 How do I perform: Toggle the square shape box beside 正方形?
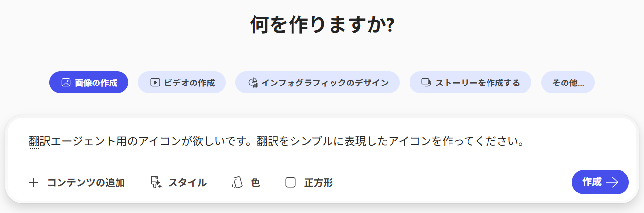pos(291,183)
